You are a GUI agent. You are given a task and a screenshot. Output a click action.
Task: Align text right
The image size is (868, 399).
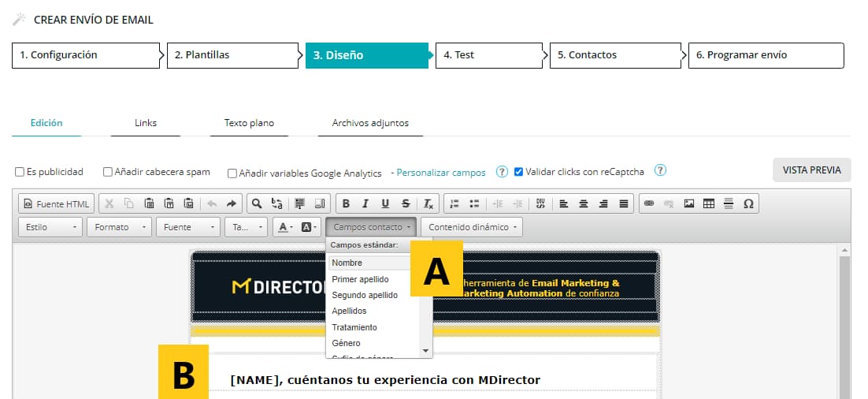[603, 204]
